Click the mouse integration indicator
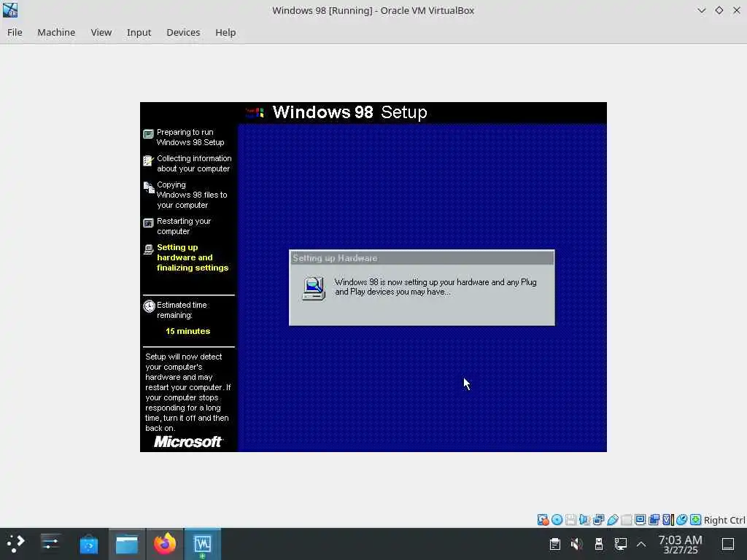 pos(682,519)
